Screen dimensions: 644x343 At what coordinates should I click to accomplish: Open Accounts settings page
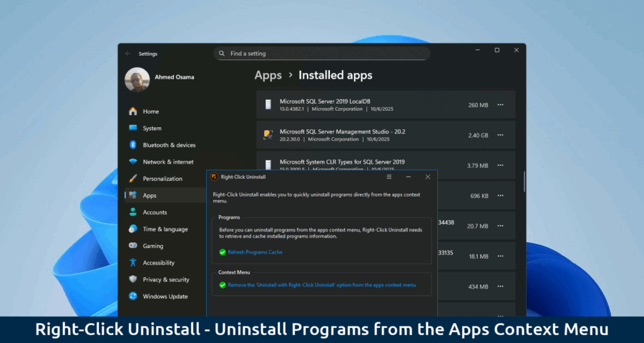[155, 212]
